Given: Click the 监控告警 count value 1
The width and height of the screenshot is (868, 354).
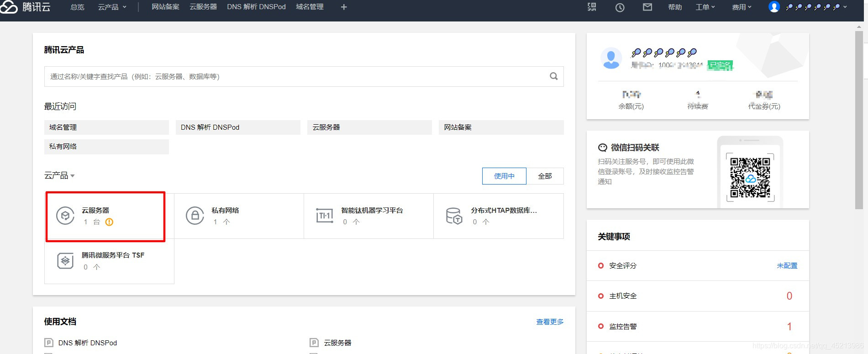Looking at the screenshot, I should pos(789,327).
